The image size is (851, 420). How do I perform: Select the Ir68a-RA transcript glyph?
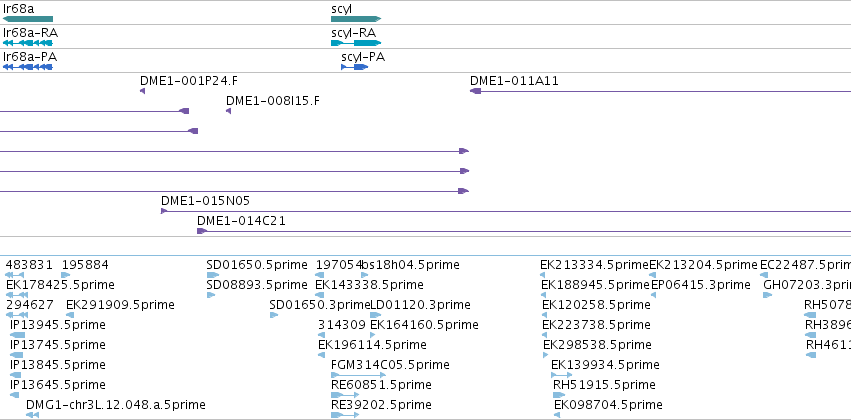[28, 43]
